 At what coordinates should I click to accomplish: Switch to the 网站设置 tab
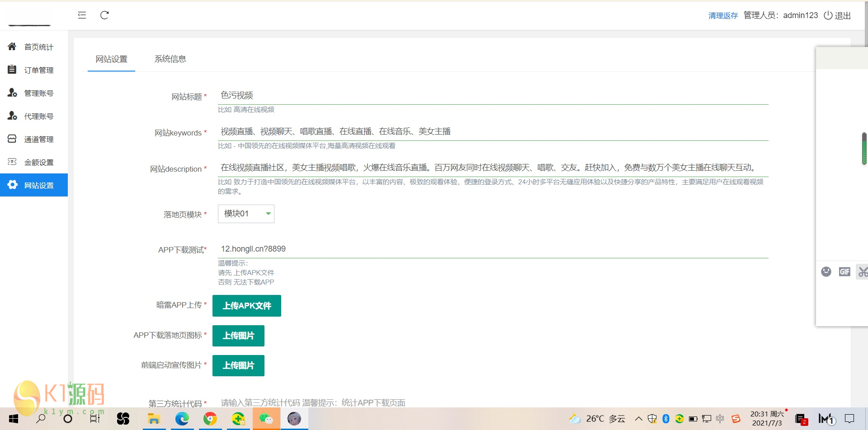(111, 59)
